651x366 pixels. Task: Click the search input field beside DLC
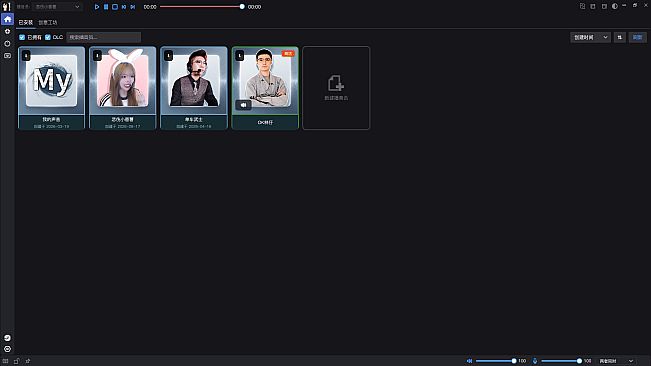coord(104,37)
